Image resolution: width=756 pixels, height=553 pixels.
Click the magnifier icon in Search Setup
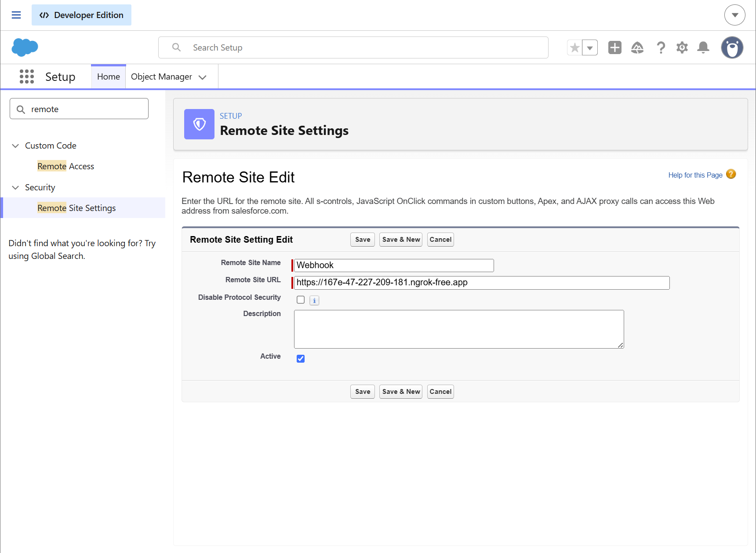click(177, 47)
